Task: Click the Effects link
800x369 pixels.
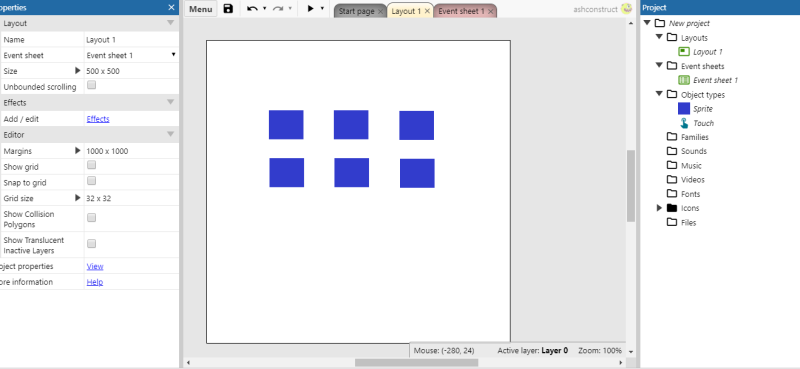Action: tap(98, 119)
